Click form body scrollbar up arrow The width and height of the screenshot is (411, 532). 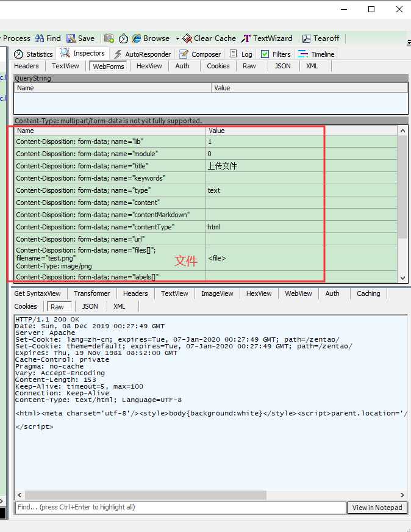pos(402,131)
